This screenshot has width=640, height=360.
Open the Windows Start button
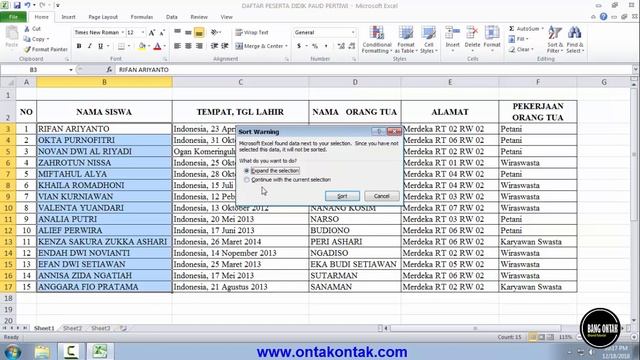click(x=12, y=351)
